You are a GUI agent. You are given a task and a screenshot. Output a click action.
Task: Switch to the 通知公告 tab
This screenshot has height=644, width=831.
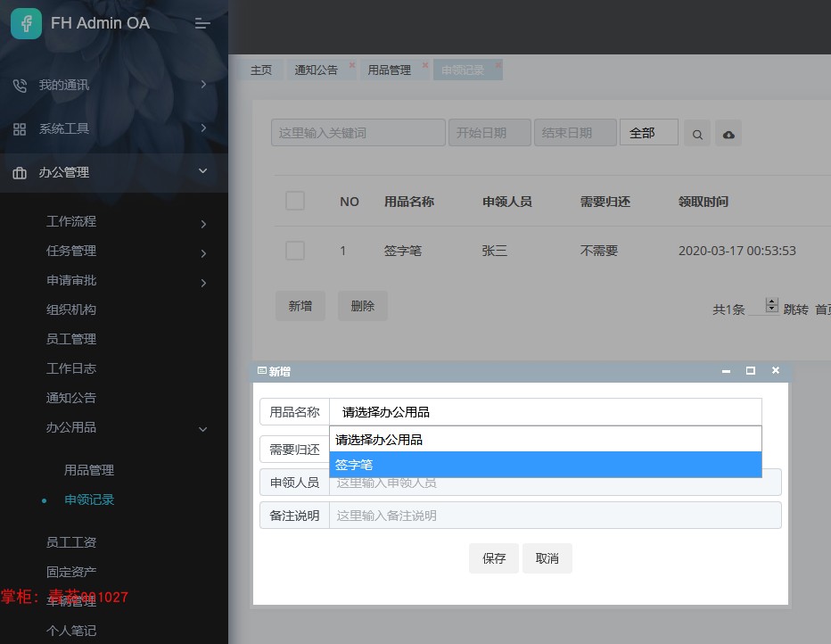pos(316,70)
